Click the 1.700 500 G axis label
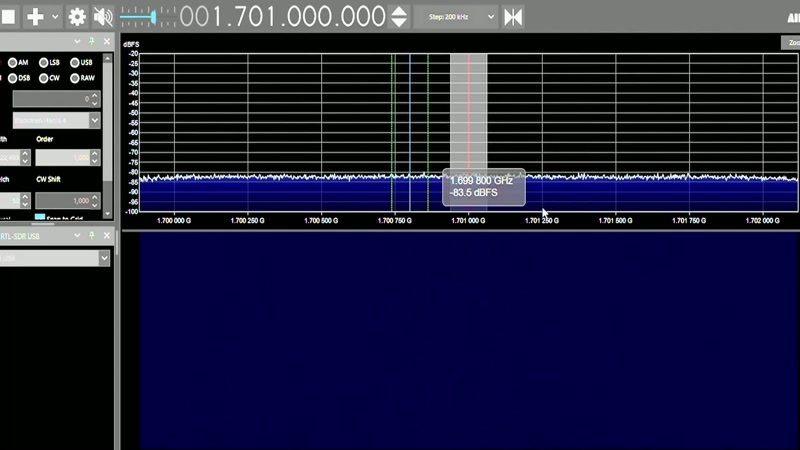800x450 pixels. click(x=321, y=221)
